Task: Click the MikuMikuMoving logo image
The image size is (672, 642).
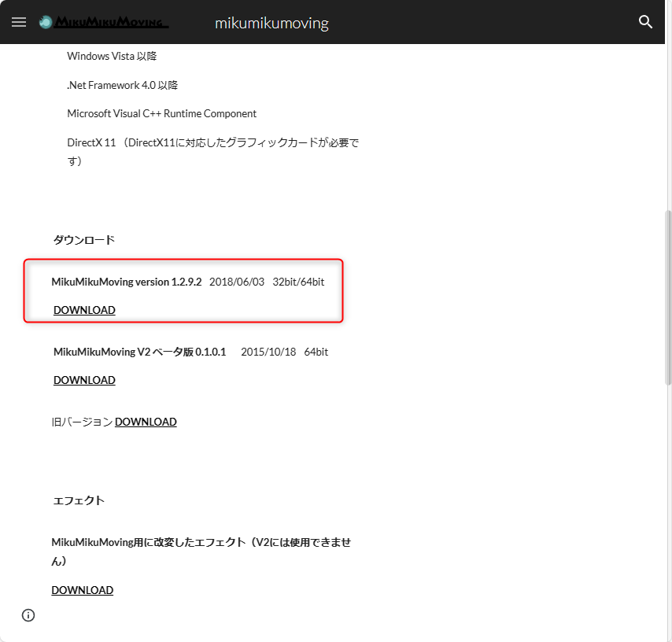Action: (x=104, y=22)
